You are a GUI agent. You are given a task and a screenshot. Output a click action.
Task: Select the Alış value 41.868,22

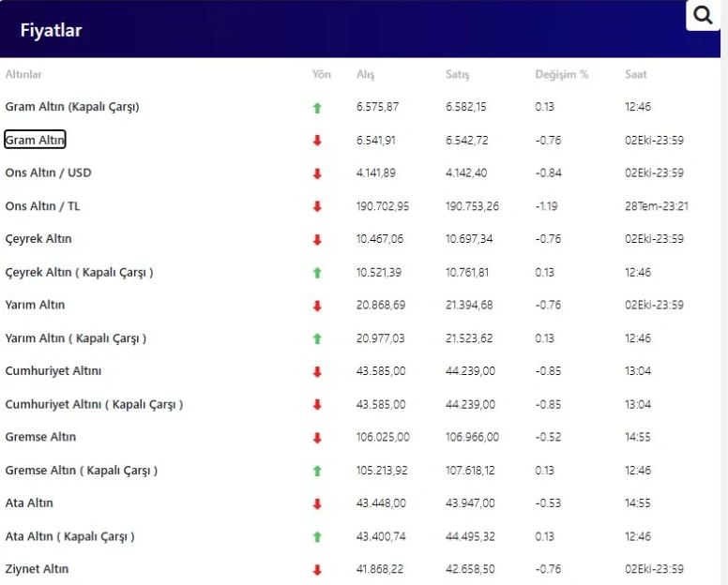coord(380,569)
